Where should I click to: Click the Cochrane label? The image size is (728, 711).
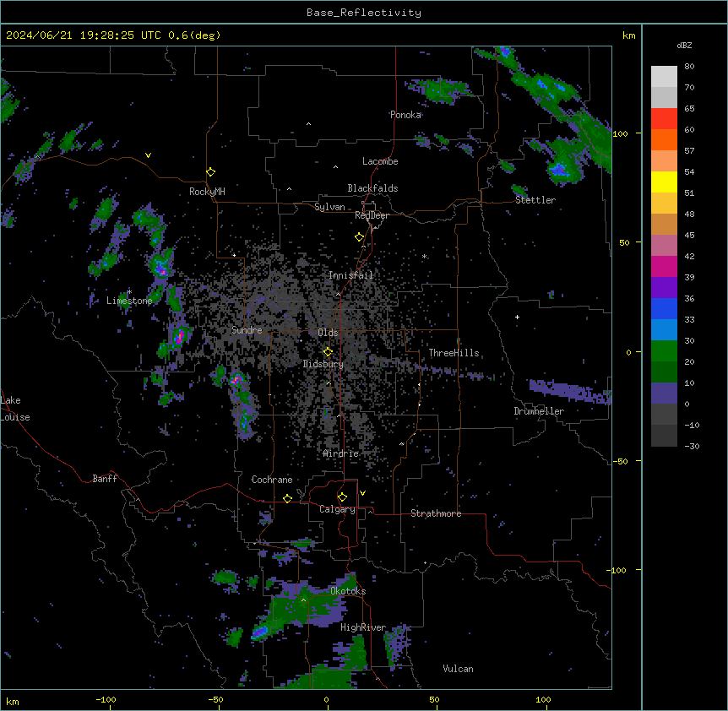(x=272, y=480)
